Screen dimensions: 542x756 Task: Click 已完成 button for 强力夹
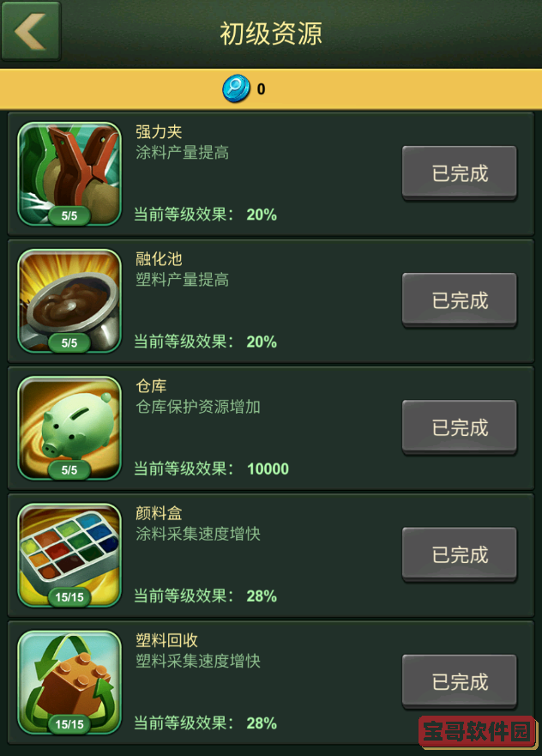460,172
